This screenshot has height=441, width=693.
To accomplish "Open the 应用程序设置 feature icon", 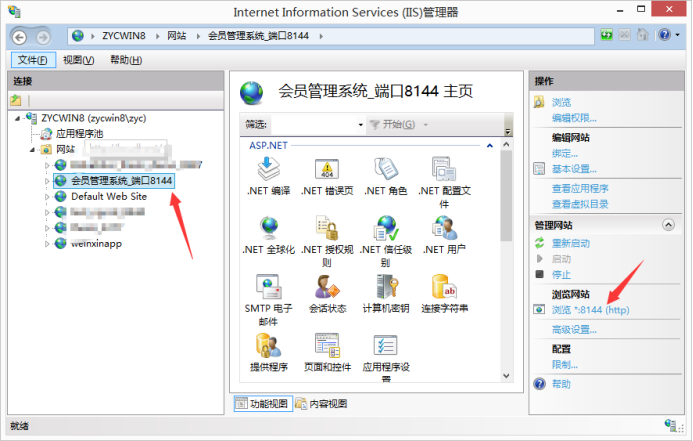I will pos(385,346).
